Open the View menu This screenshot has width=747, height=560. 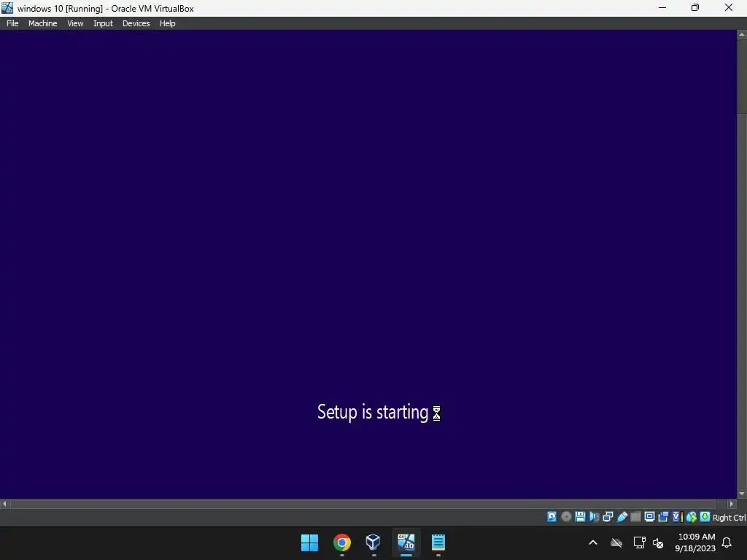75,23
